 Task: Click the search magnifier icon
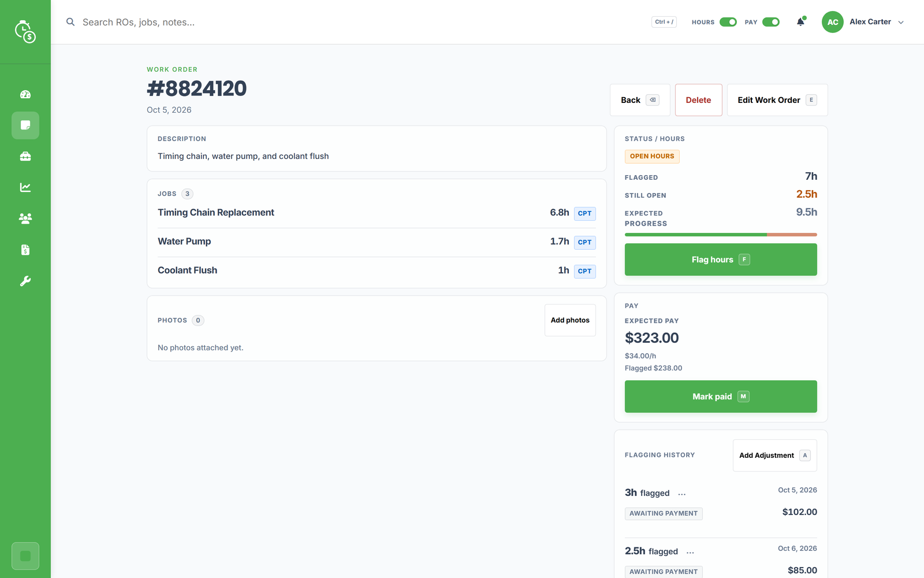70,22
